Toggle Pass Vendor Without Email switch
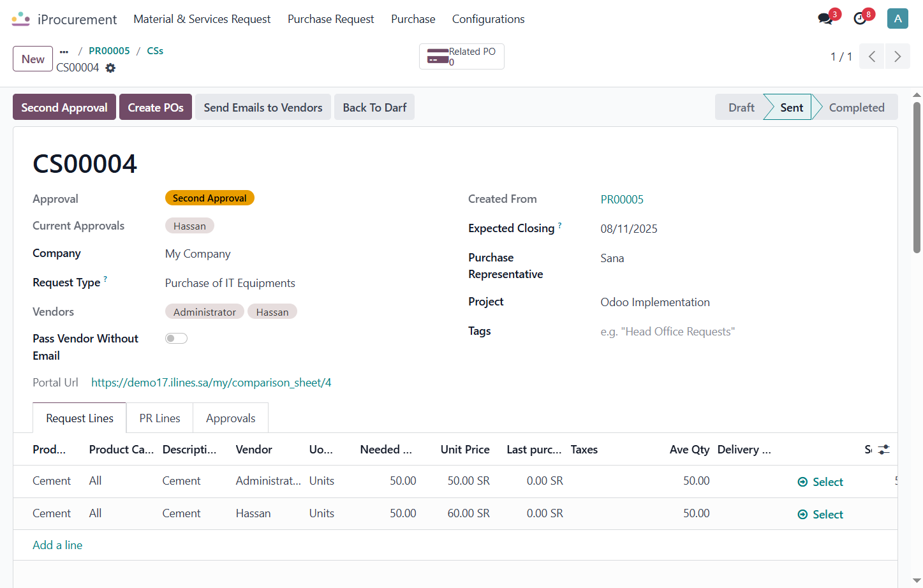The image size is (923, 588). point(176,339)
